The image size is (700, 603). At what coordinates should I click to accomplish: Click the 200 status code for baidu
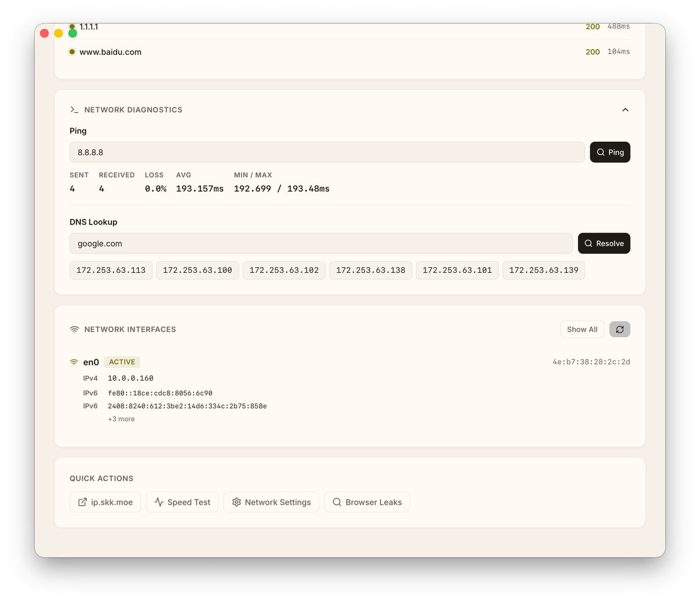[x=593, y=52]
